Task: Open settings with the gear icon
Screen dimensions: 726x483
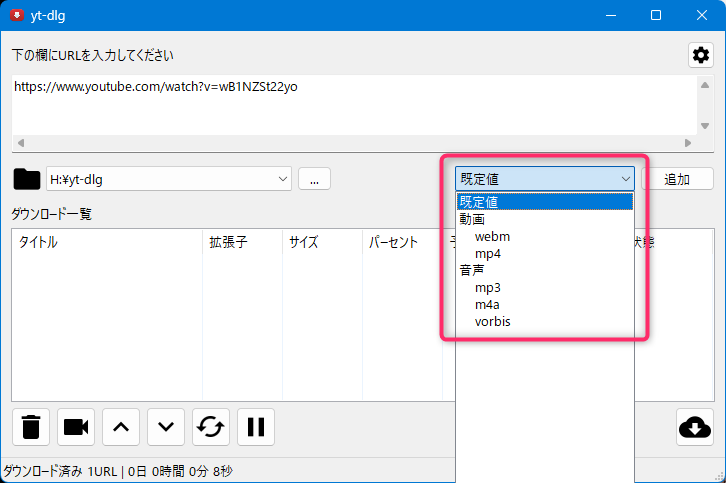Action: pyautogui.click(x=700, y=55)
